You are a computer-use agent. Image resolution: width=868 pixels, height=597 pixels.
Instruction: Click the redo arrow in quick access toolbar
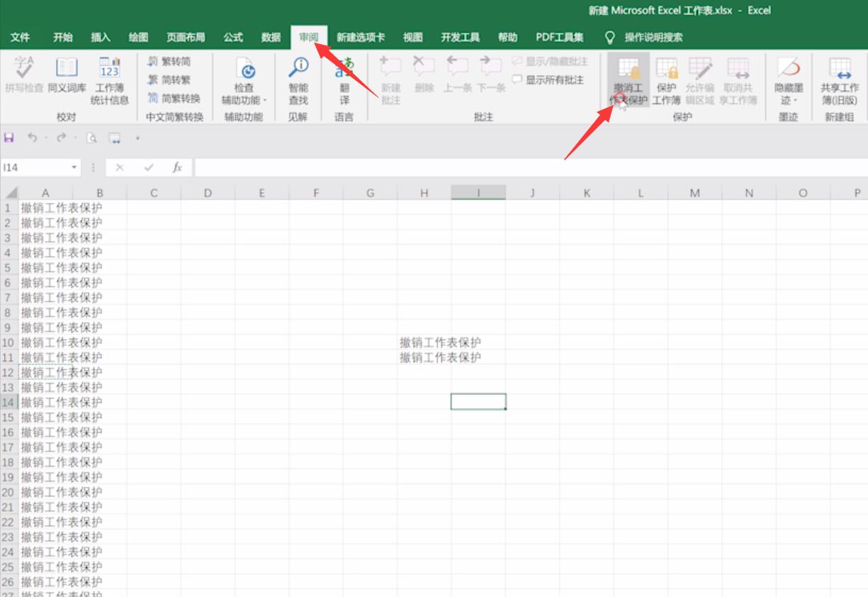62,138
